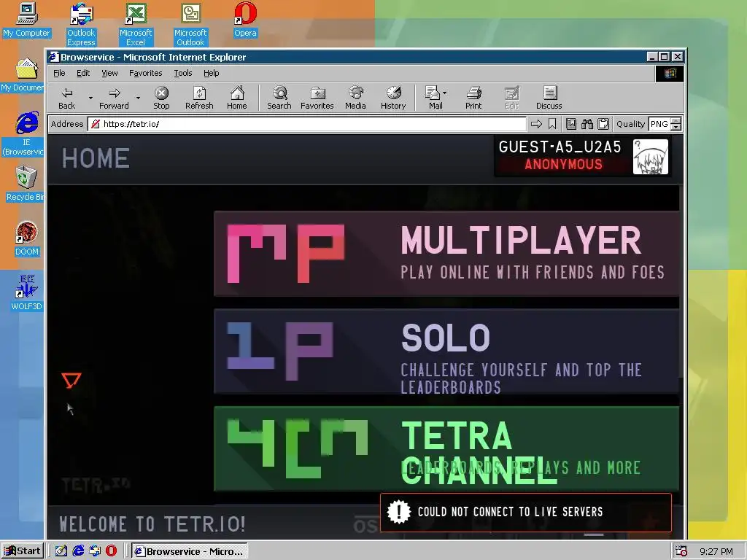Click the address bar URL field
This screenshot has height=560, width=747.
[307, 124]
